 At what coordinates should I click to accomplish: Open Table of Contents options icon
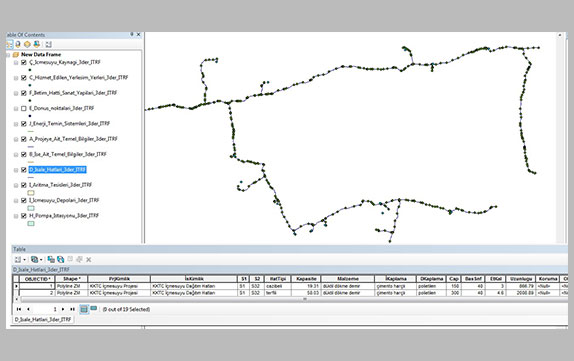[48, 44]
